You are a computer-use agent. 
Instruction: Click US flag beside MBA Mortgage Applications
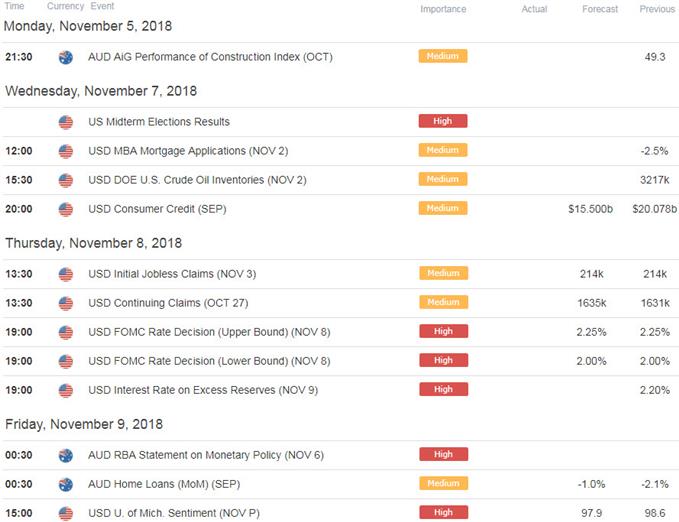[x=66, y=151]
